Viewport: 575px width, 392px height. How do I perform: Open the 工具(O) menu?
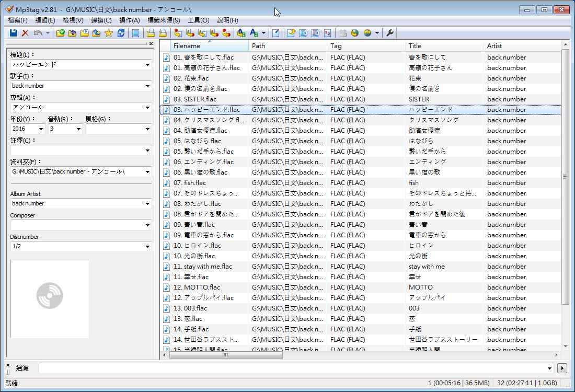click(x=199, y=20)
